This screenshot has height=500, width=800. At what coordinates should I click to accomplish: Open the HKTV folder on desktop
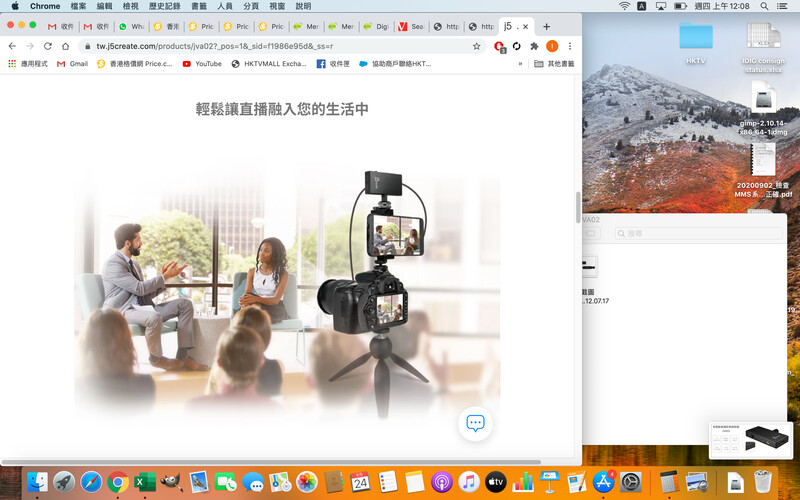tap(696, 40)
